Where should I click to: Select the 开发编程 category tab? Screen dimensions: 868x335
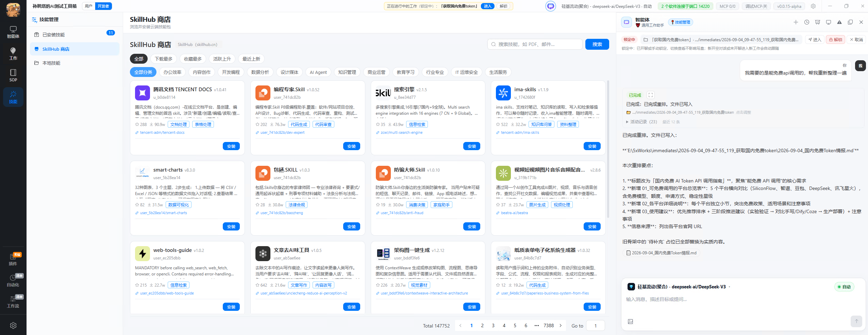click(x=231, y=72)
